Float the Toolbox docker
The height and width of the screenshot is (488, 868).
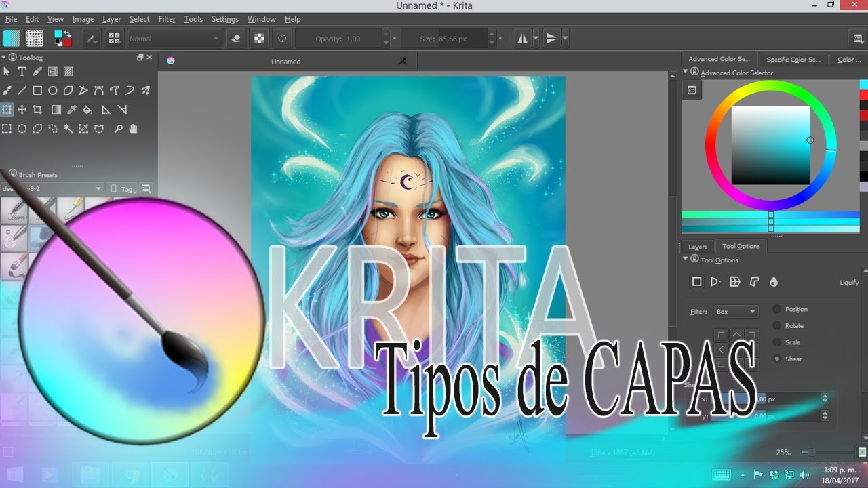(140, 58)
